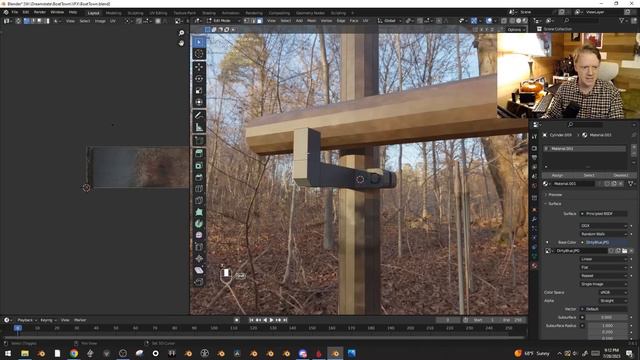Click the UV editor pan hand icon
The width and height of the screenshot is (640, 360).
click(181, 43)
